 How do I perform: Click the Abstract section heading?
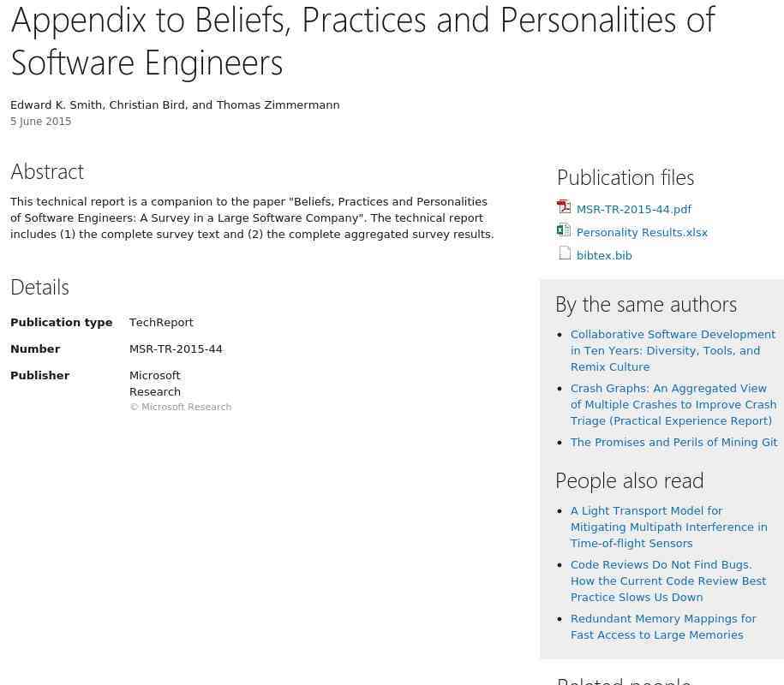click(47, 171)
